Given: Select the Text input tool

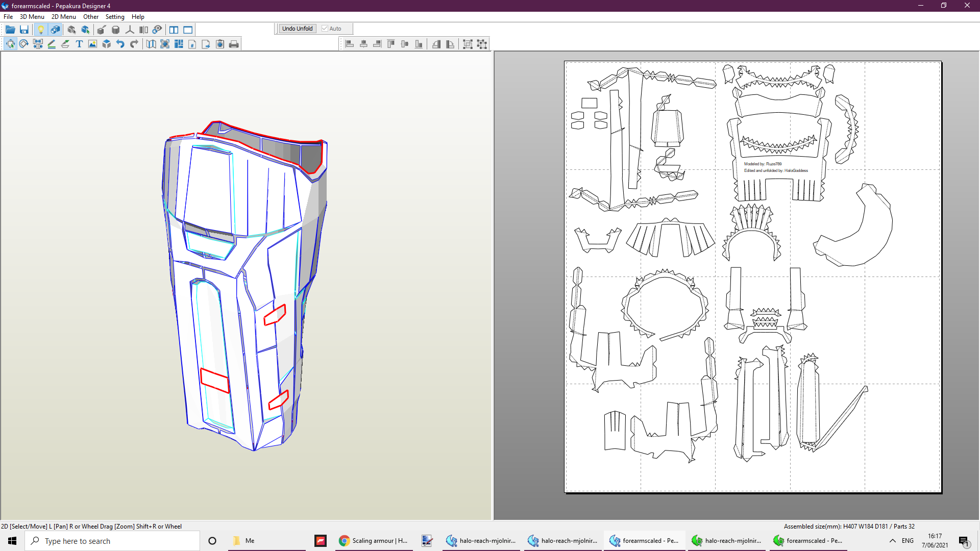Looking at the screenshot, I should [79, 44].
